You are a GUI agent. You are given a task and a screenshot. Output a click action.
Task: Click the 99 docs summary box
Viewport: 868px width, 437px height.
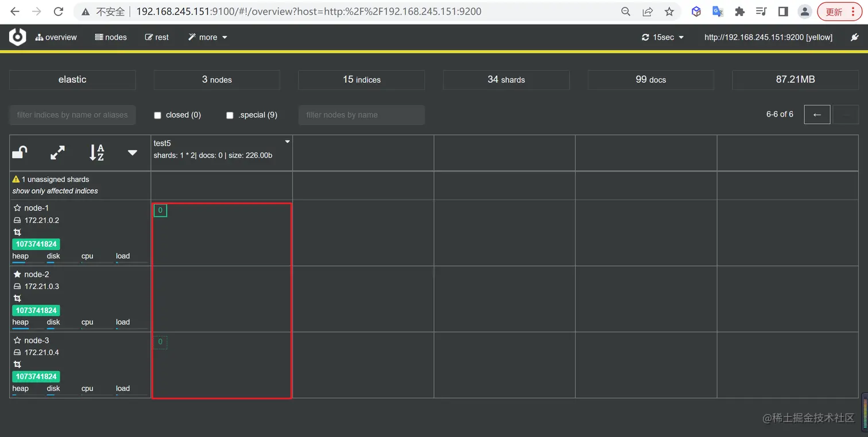point(651,80)
